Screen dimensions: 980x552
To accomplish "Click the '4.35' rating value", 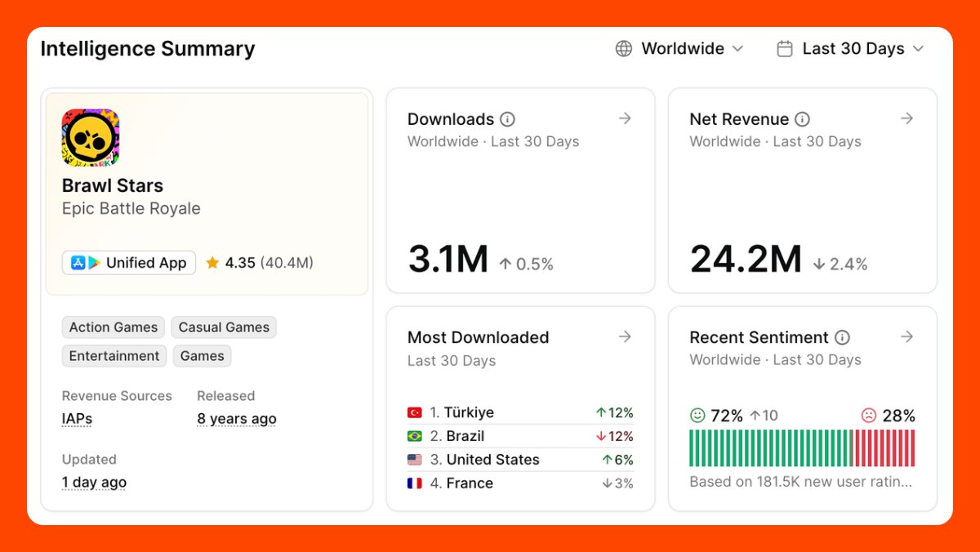I will point(240,263).
